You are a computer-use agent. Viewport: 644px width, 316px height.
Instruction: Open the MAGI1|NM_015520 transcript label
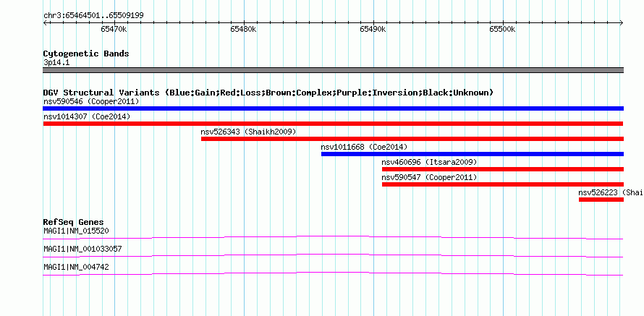pos(77,231)
